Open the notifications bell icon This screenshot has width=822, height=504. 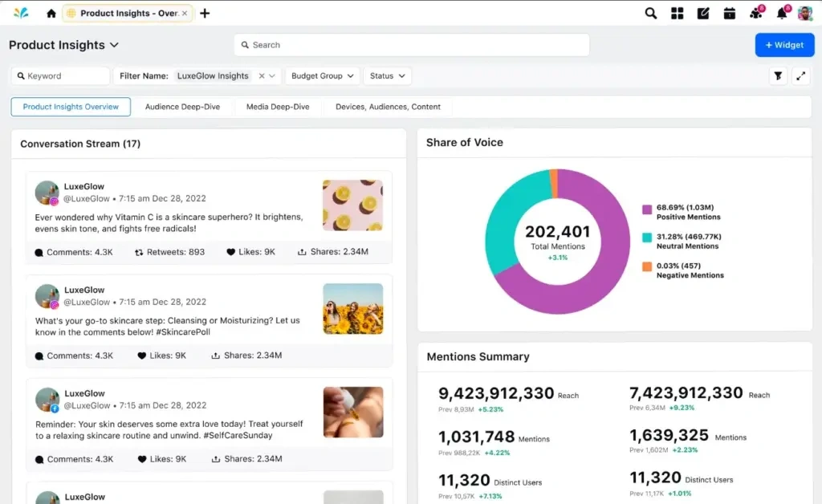783,13
